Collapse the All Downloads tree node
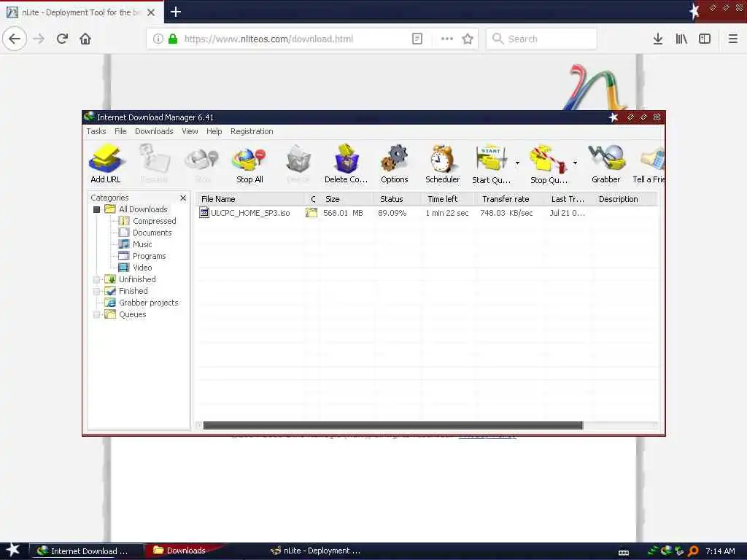Viewport: 747px width, 560px height. click(97, 209)
